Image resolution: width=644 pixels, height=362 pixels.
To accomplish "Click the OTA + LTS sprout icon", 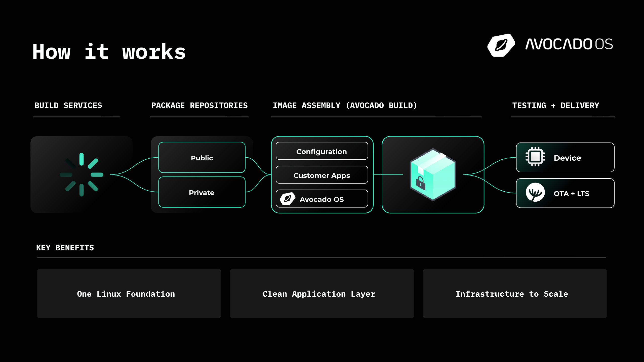I will click(535, 192).
